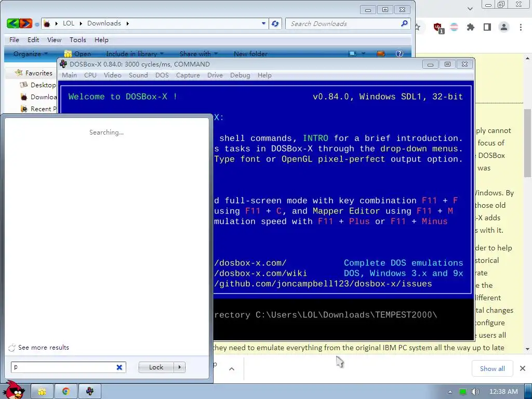Image resolution: width=532 pixels, height=399 pixels.
Task: Click the DOSBox-X title bar icon
Action: (x=63, y=64)
